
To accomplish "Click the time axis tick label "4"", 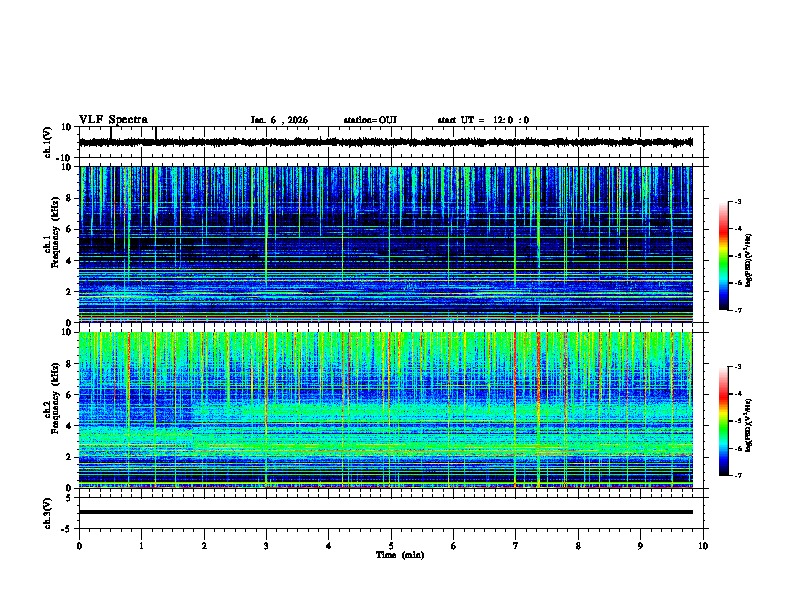I will [329, 546].
